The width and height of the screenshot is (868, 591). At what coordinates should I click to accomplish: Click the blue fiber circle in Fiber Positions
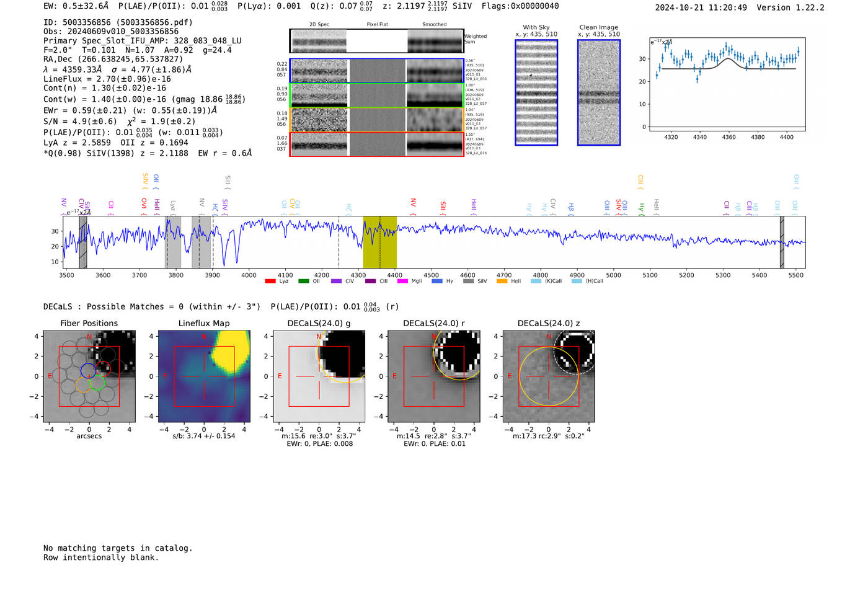88,371
